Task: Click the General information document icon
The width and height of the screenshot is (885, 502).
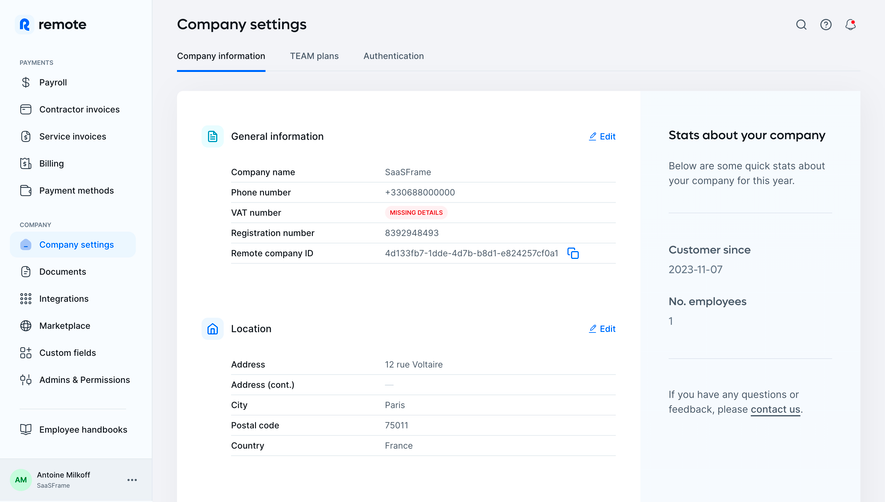Action: [x=212, y=137]
